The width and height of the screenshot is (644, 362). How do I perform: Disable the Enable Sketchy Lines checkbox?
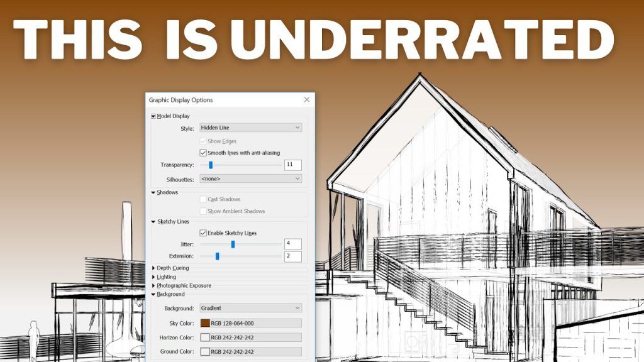[x=203, y=233]
